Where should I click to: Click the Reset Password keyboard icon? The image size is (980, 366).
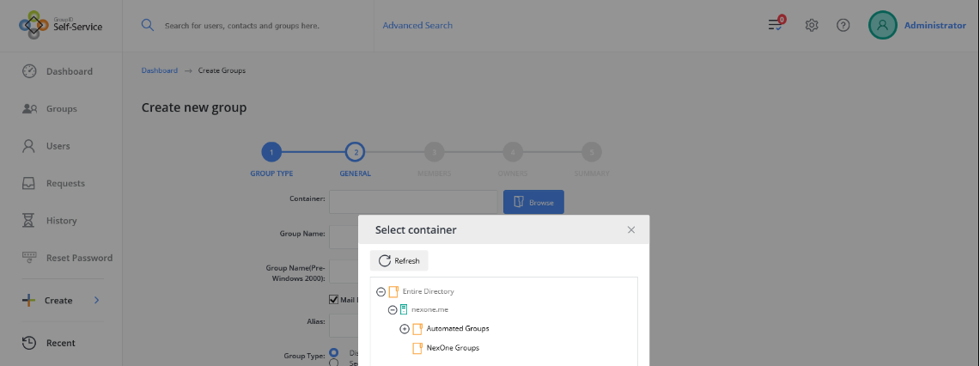pos(29,256)
